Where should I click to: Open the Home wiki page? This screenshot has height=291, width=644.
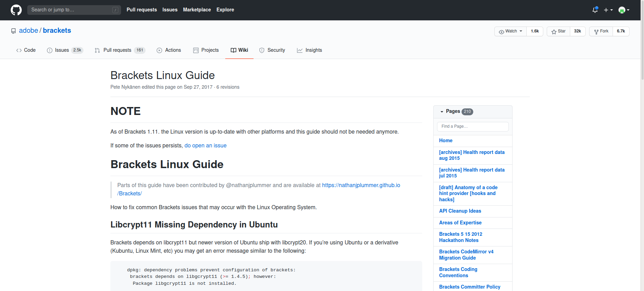446,140
